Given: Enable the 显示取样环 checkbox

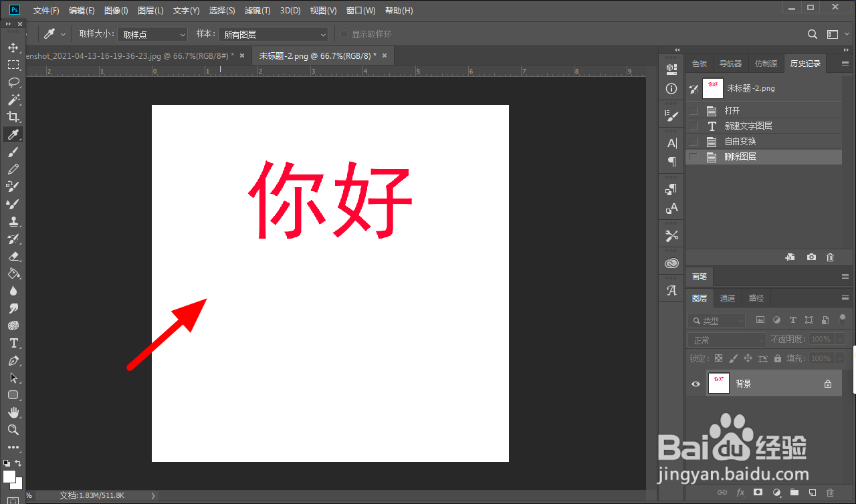Looking at the screenshot, I should (345, 34).
